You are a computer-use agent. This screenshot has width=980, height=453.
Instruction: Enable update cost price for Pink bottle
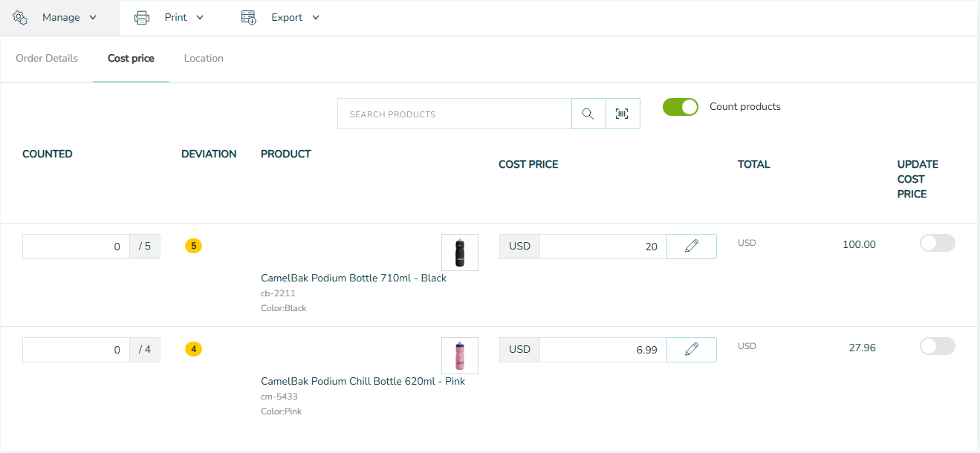pyautogui.click(x=937, y=346)
